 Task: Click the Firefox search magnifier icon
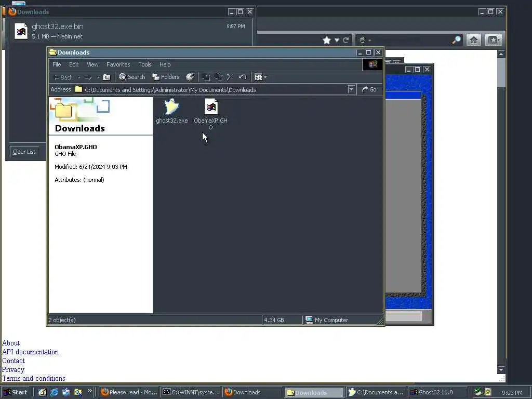[x=456, y=41]
